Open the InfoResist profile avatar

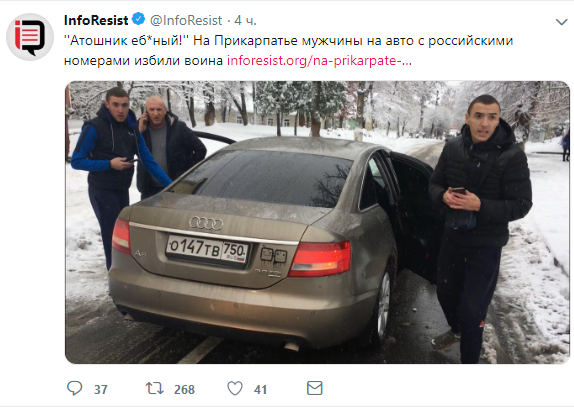coord(30,37)
